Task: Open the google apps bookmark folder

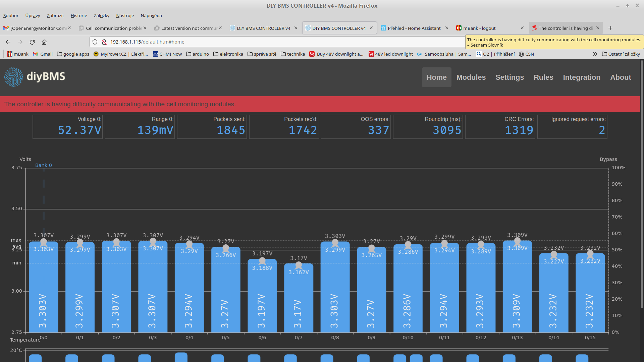Action: [73, 54]
